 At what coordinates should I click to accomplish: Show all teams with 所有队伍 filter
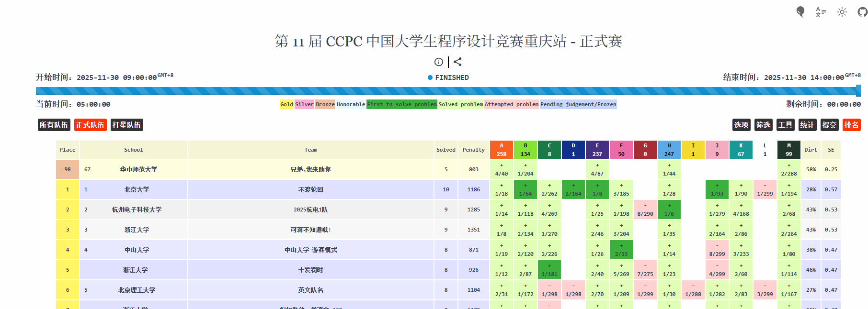tap(54, 125)
